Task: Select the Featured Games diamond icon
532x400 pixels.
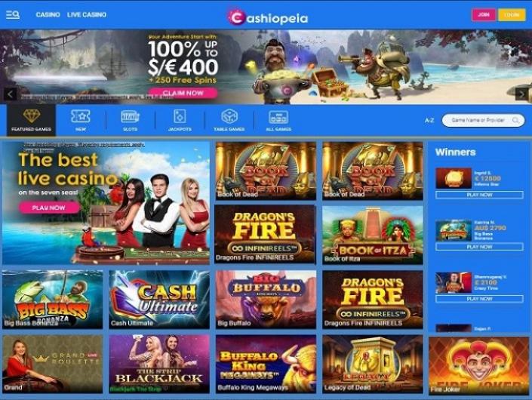Action: 31,116
